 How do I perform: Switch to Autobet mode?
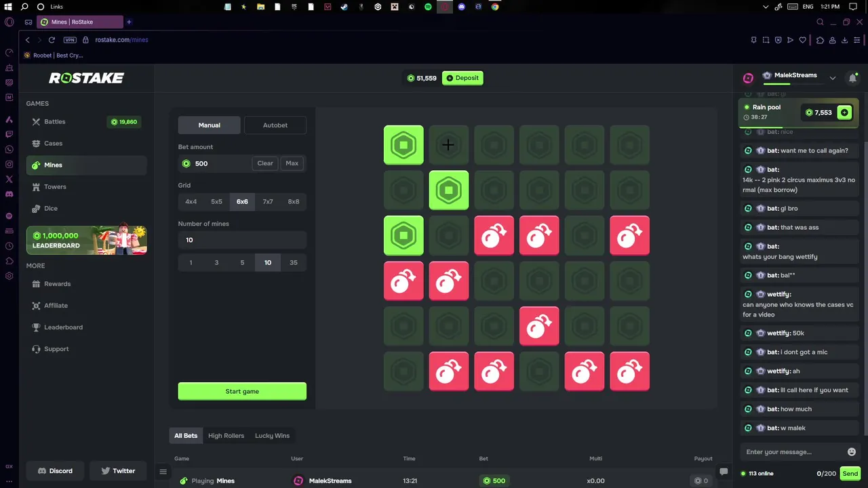coord(275,125)
